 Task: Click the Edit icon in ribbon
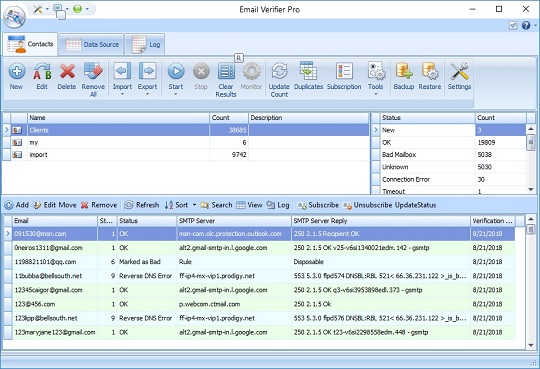point(42,71)
